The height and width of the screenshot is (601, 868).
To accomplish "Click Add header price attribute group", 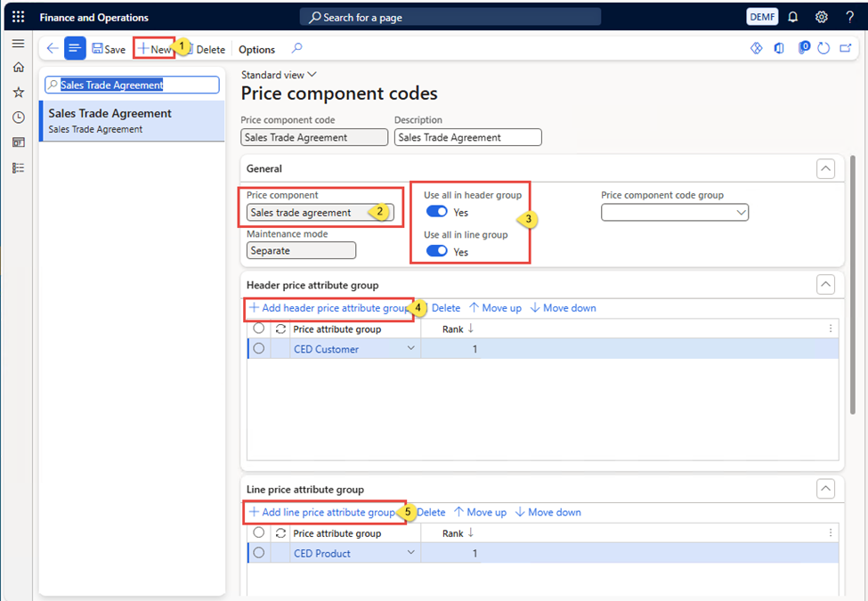I will point(329,308).
